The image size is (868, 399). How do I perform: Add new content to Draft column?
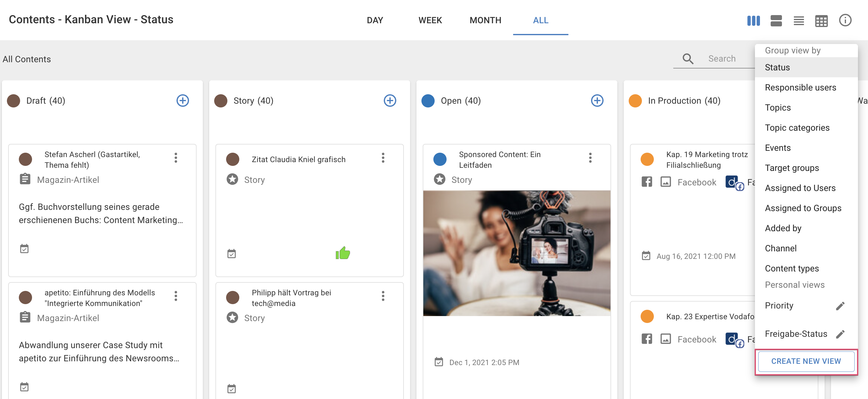click(x=183, y=101)
